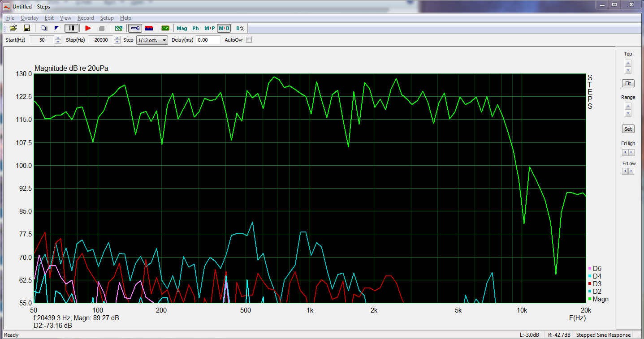
Task: Click the D4 legend entry
Action: [595, 276]
